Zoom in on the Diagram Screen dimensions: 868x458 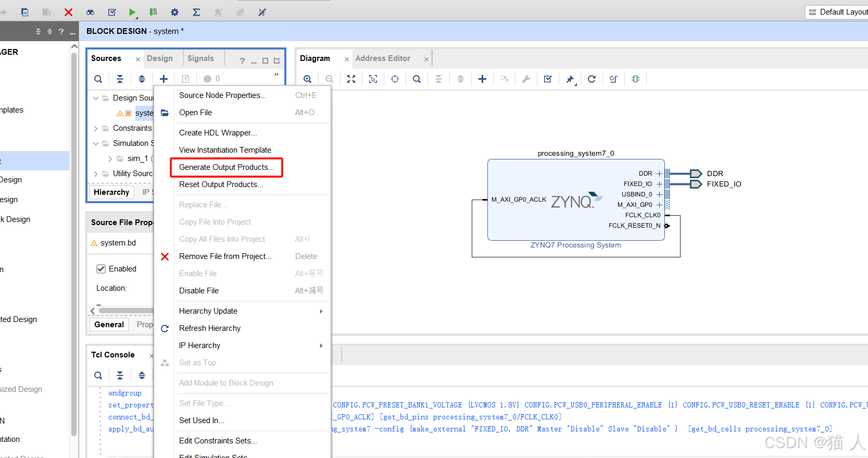[x=307, y=79]
